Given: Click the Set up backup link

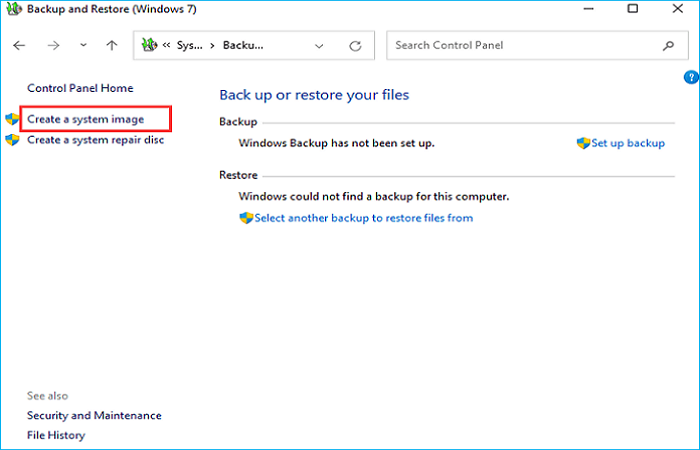Looking at the screenshot, I should [x=627, y=143].
